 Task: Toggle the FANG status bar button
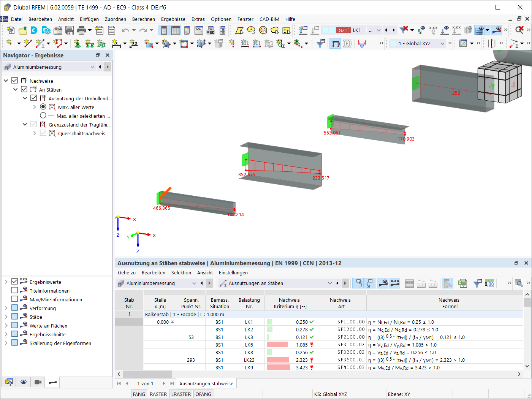click(139, 394)
